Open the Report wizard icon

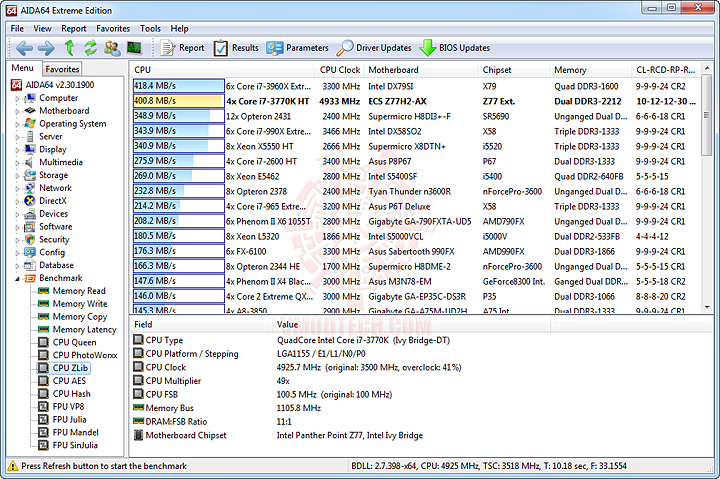click(182, 48)
